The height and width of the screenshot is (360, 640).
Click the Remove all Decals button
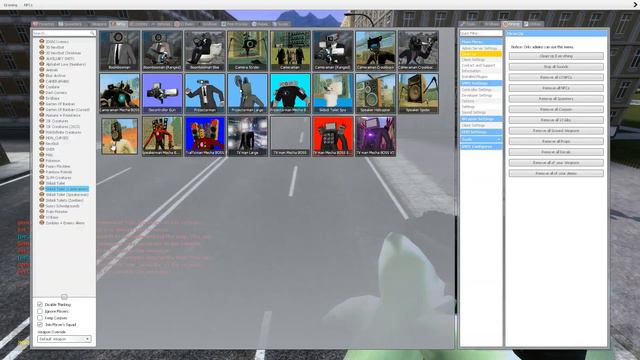[556, 152]
